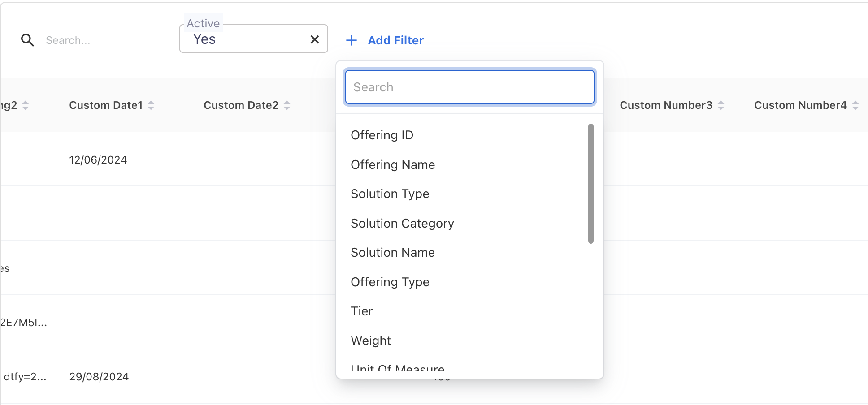Pick Solution Name in filter list
The image size is (868, 405).
393,252
